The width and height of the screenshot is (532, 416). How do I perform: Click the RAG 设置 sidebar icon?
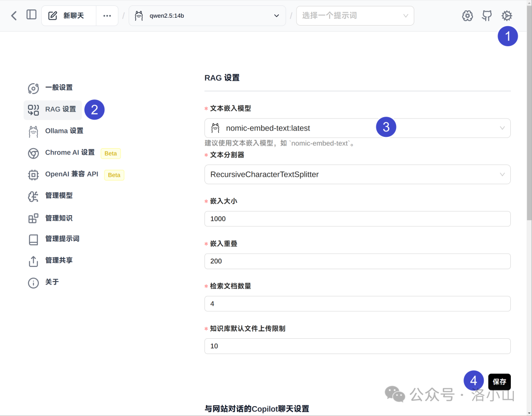(x=33, y=110)
